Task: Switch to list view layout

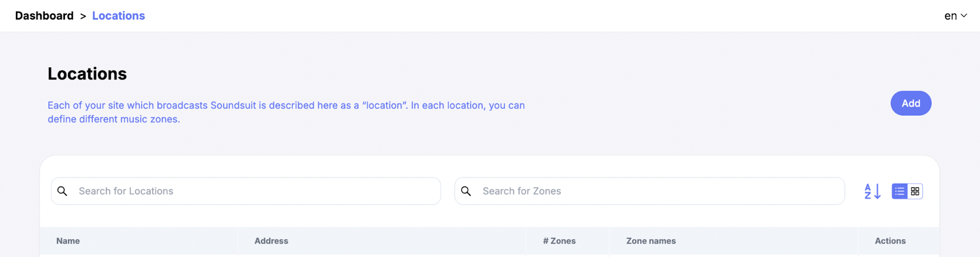Action: coord(899,192)
